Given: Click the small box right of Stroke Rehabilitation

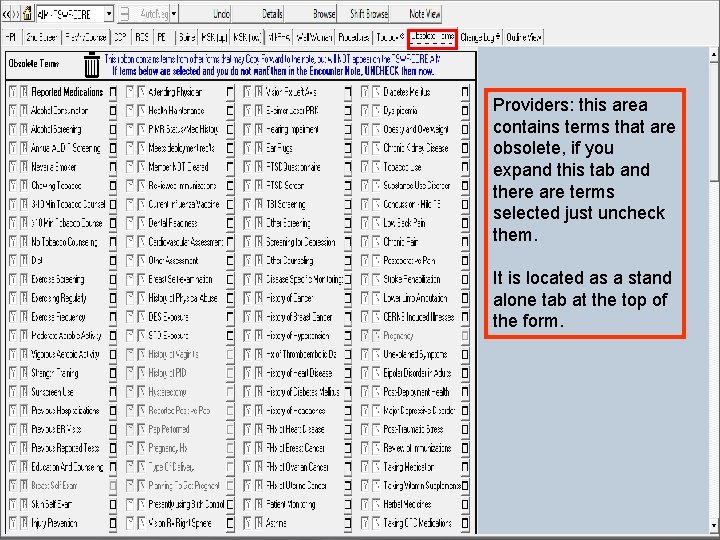Looking at the screenshot, I should coord(465,280).
